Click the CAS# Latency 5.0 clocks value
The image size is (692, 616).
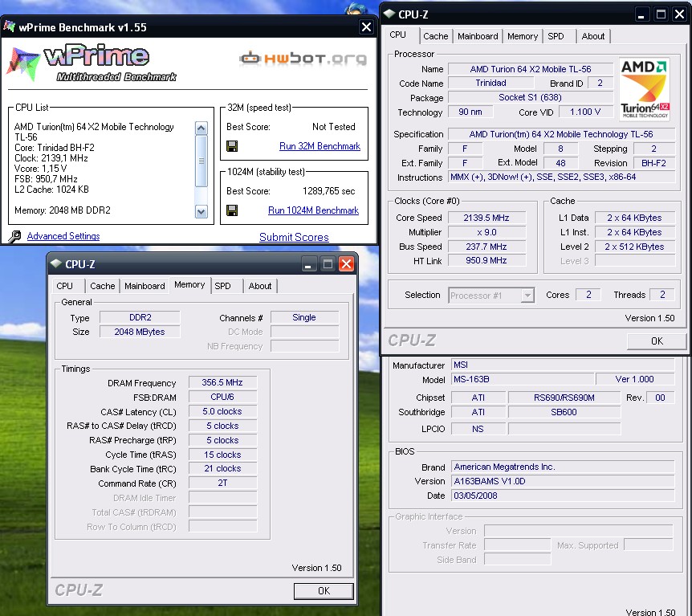222,411
